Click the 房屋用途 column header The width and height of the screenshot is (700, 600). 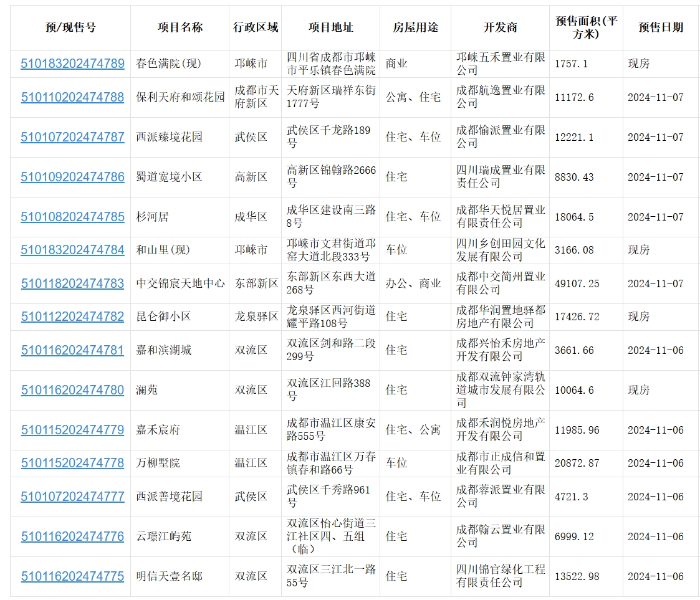(x=415, y=27)
